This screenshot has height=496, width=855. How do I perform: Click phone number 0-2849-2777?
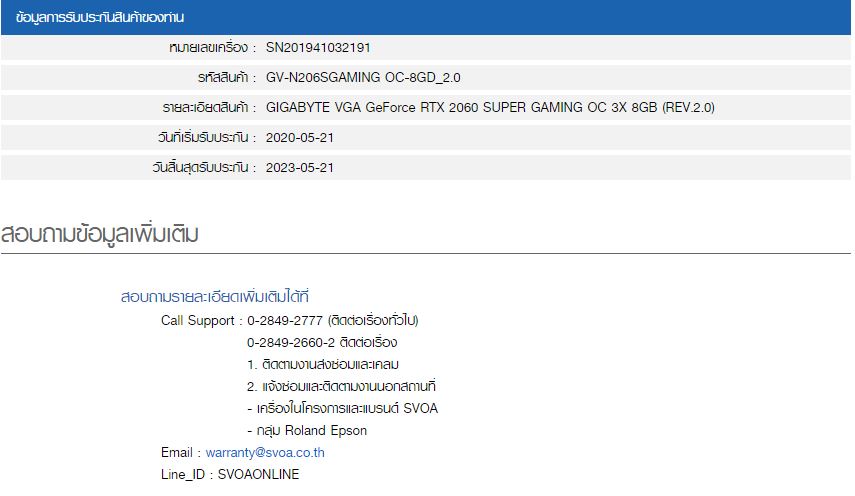[x=285, y=320]
